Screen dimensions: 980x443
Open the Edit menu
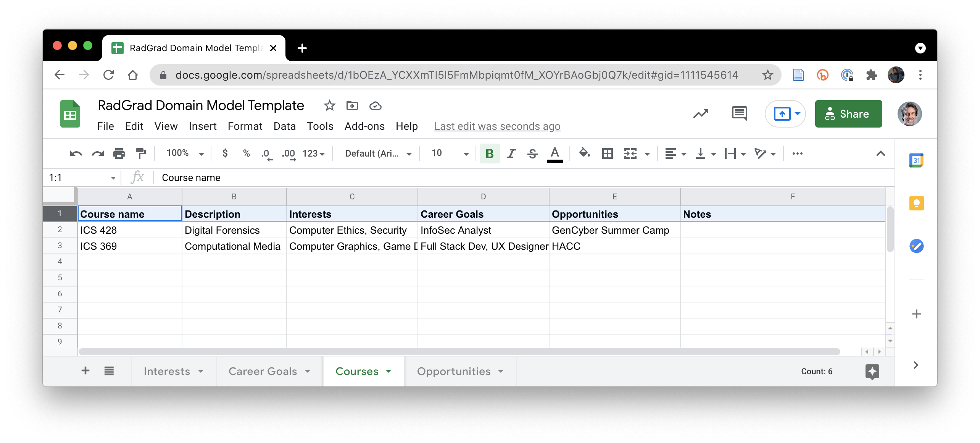(134, 126)
